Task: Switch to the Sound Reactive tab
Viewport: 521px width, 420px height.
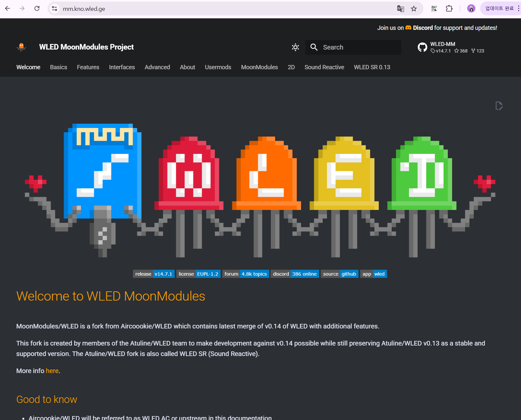Action: coord(324,67)
